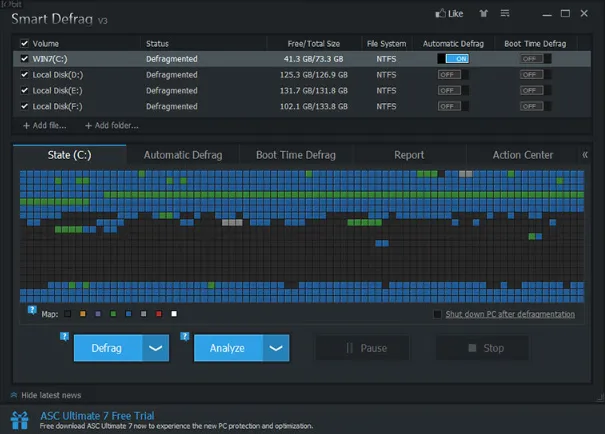This screenshot has width=605, height=434.
Task: Check Shut down PC after defragmentation box
Action: tap(437, 314)
